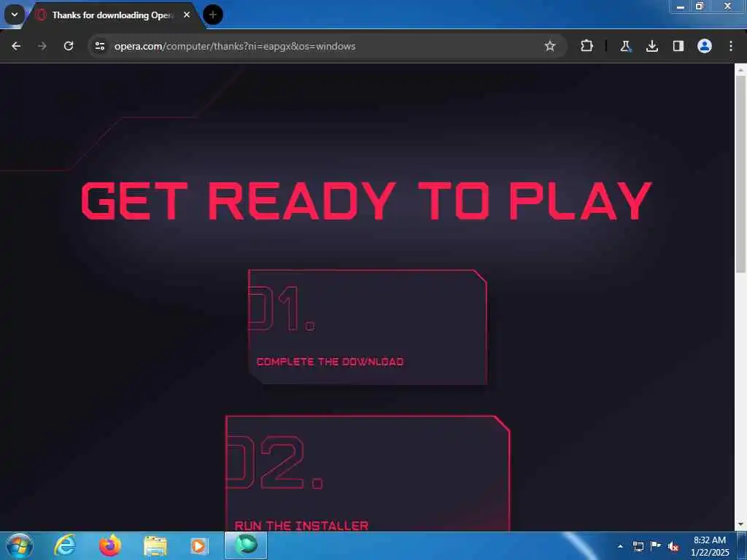Open Chrome Labs flask icon
Viewport: 747px width, 560px height.
coord(625,46)
